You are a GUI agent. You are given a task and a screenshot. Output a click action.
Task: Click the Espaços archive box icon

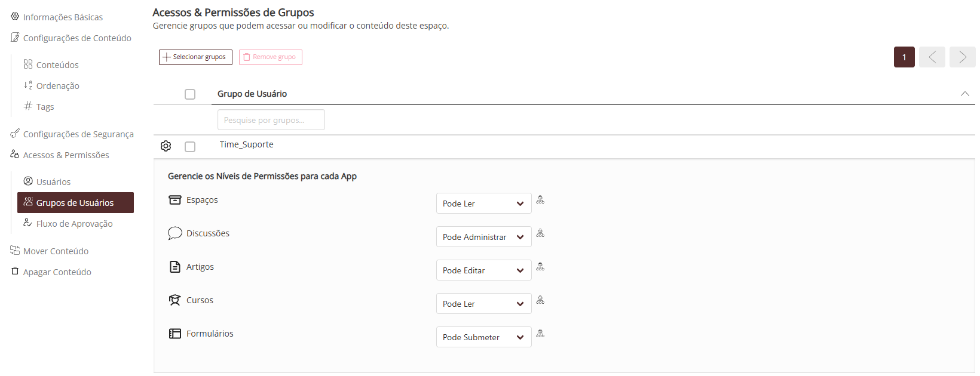[175, 200]
